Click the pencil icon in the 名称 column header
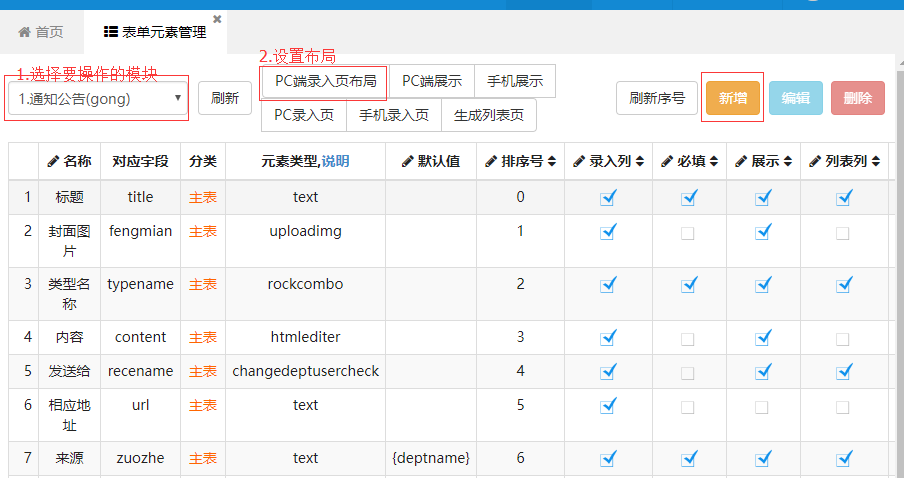The height and width of the screenshot is (478, 904). 53,161
